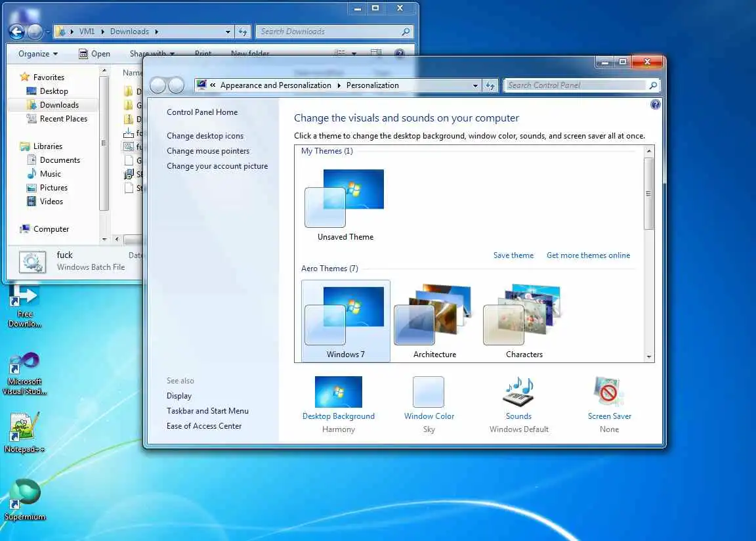Screen dimensions: 756x541
Task: Open Display link under See also
Action: (179, 396)
